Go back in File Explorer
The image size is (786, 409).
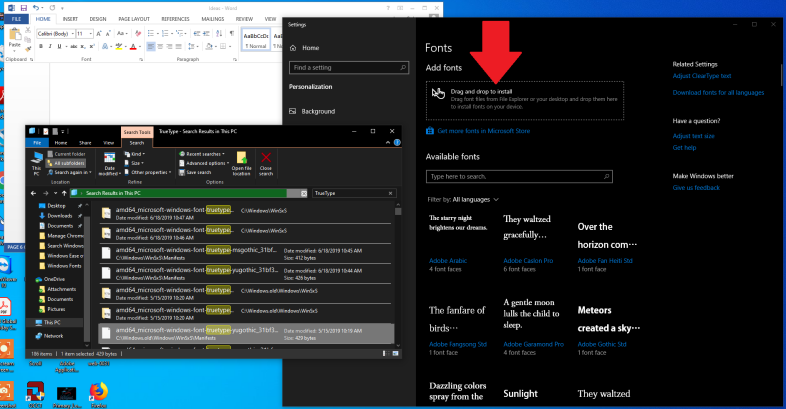(x=34, y=193)
